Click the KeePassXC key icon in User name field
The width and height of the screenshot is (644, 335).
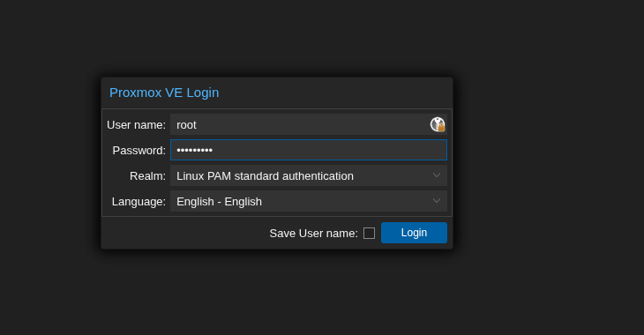pos(438,124)
